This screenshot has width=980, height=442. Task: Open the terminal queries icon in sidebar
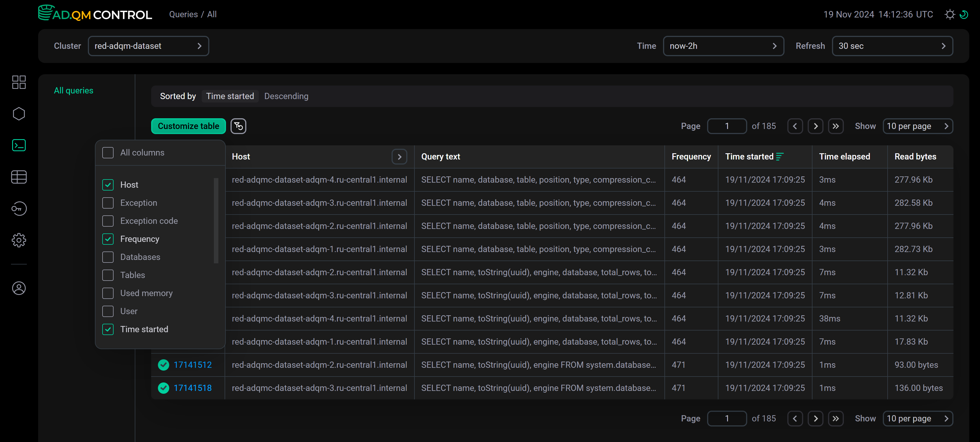click(x=19, y=145)
